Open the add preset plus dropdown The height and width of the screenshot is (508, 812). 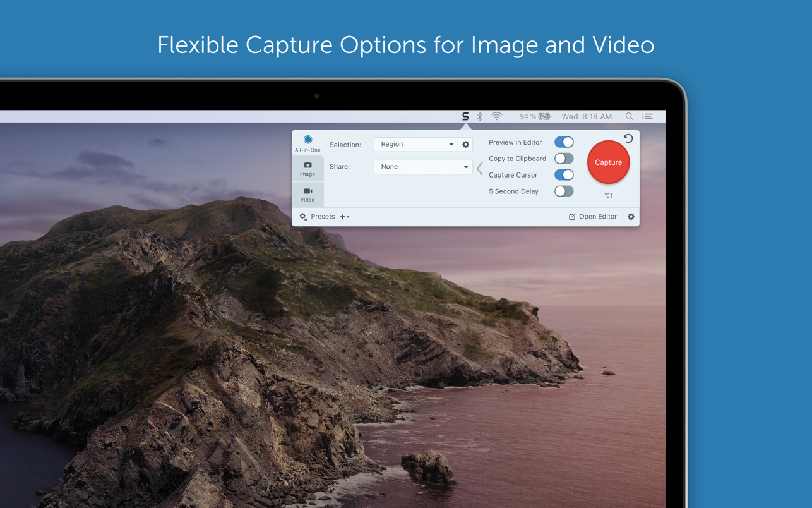345,217
